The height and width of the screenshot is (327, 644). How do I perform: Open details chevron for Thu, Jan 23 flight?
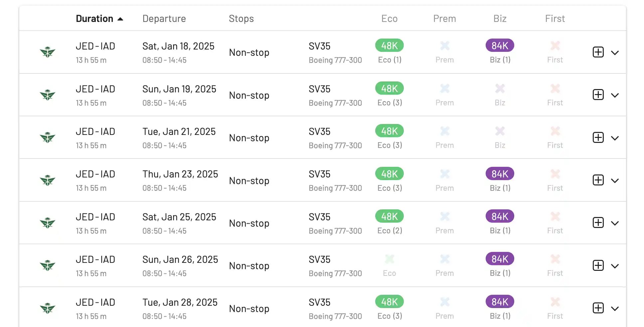[615, 181]
